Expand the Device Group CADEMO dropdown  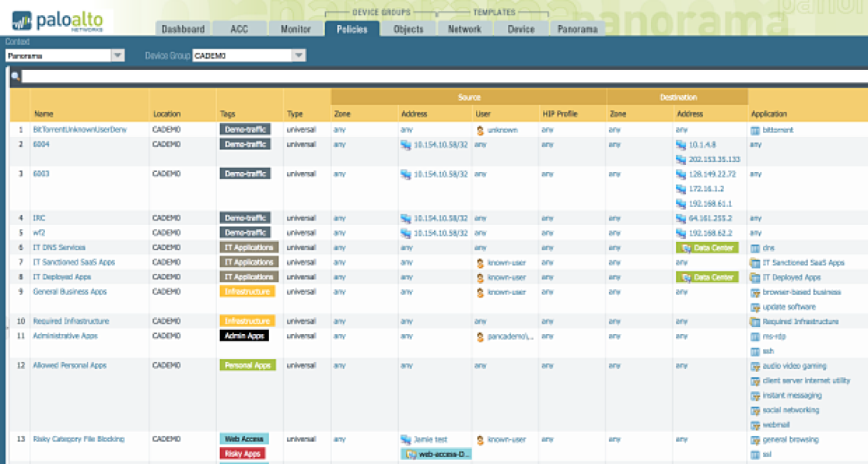(298, 56)
